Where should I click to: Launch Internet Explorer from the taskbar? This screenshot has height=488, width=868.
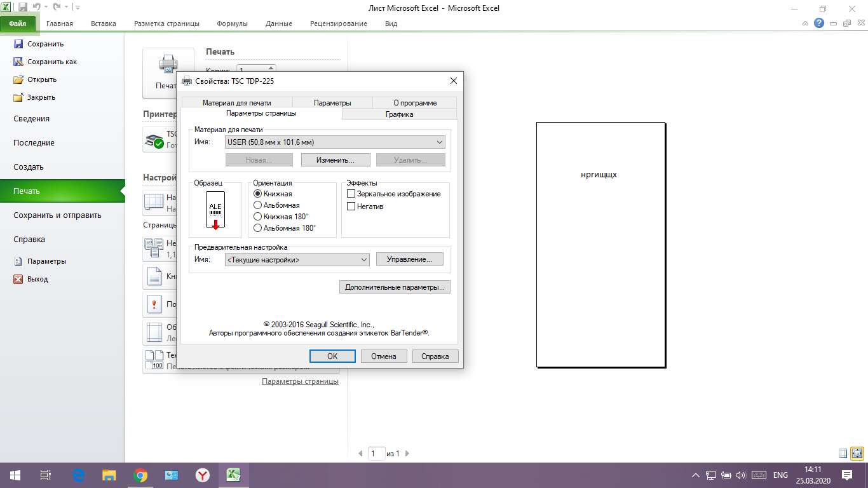(x=79, y=475)
